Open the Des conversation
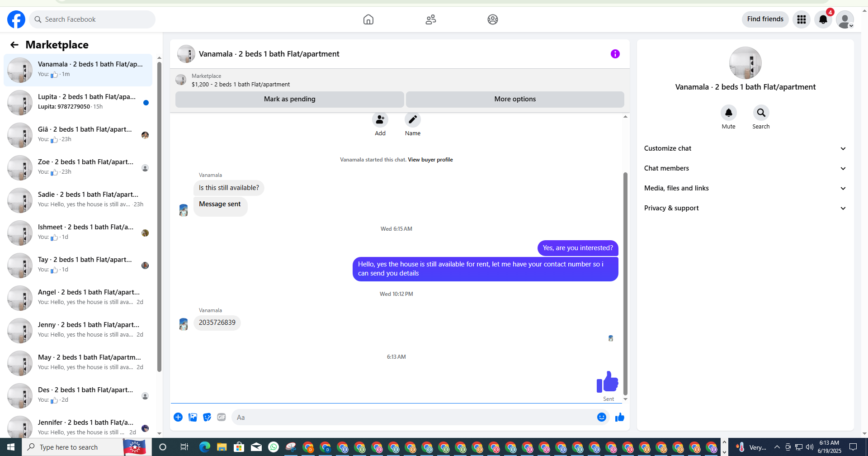This screenshot has width=868, height=456. click(x=78, y=396)
